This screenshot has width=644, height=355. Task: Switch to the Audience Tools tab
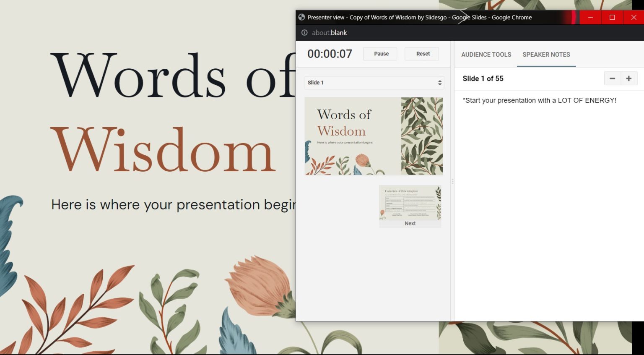click(x=486, y=55)
